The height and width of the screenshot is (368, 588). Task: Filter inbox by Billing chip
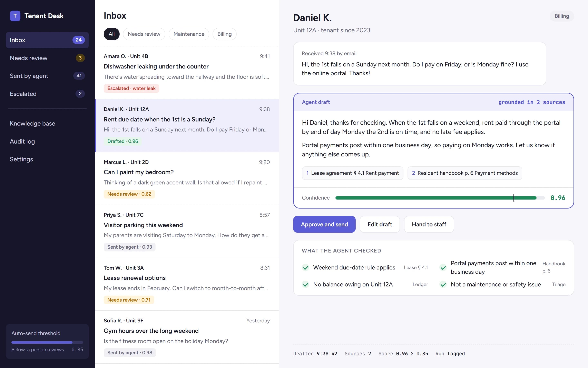(225, 34)
